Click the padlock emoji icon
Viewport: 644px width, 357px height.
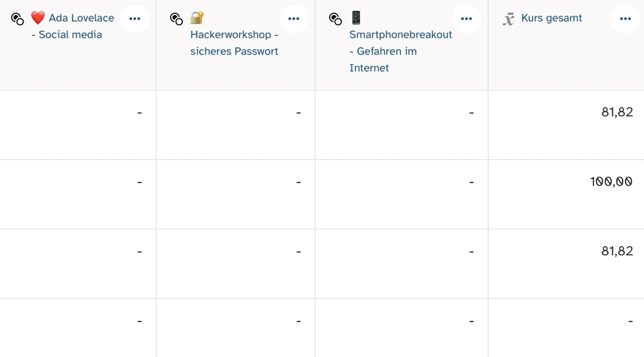[197, 18]
